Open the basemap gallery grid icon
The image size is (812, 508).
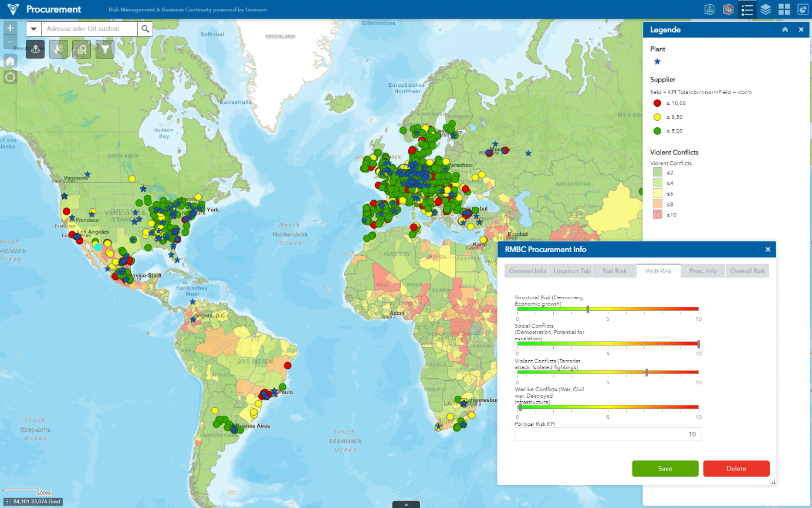784,9
